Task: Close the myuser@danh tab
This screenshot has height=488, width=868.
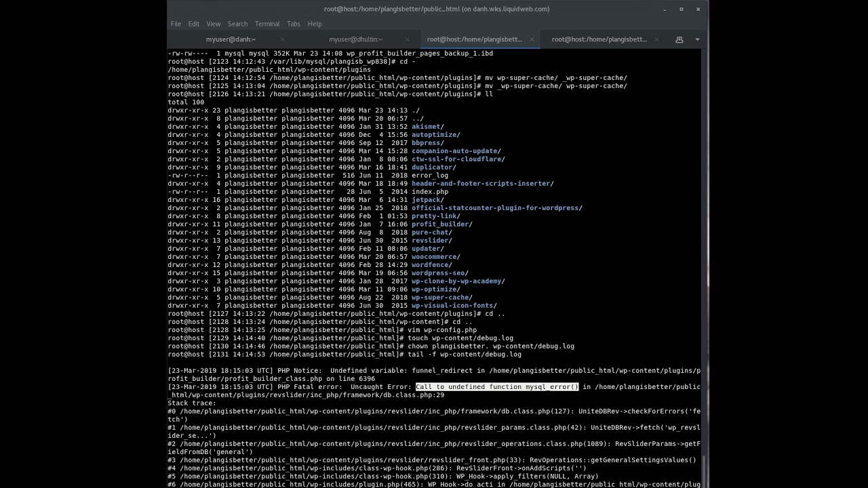Action: tap(283, 39)
